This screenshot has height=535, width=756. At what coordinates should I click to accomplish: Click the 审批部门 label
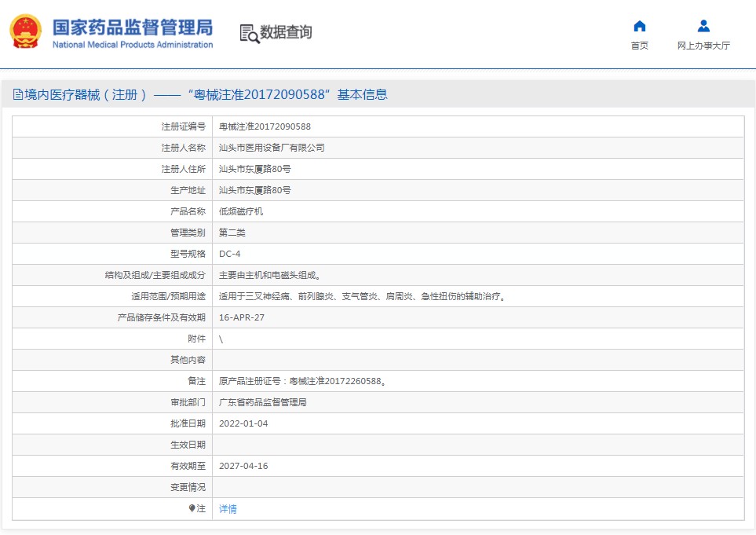click(188, 402)
